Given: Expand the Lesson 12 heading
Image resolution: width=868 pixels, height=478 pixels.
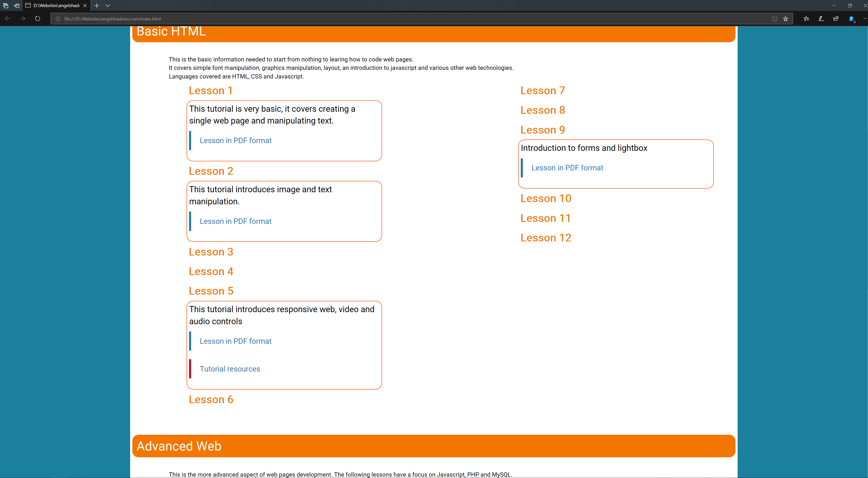Looking at the screenshot, I should pos(546,238).
